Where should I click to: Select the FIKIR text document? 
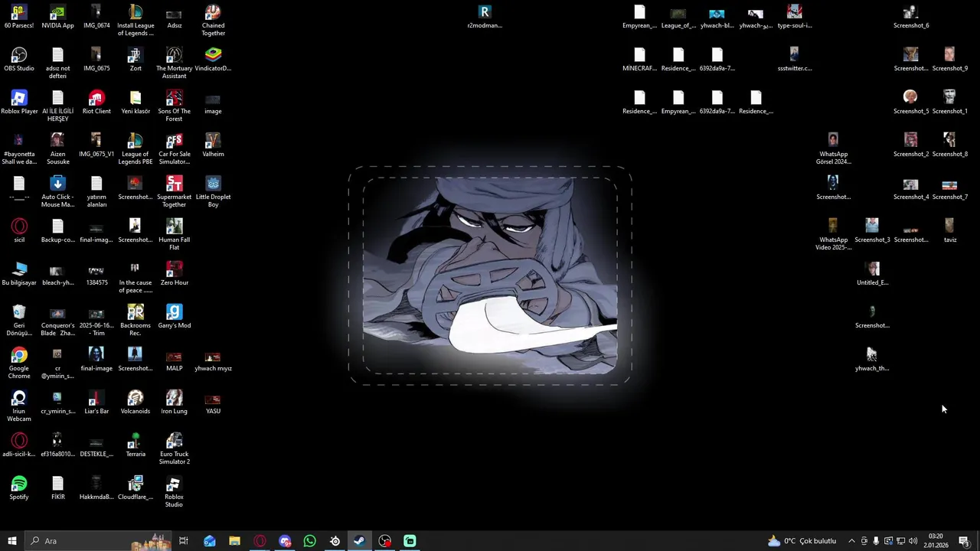[57, 488]
